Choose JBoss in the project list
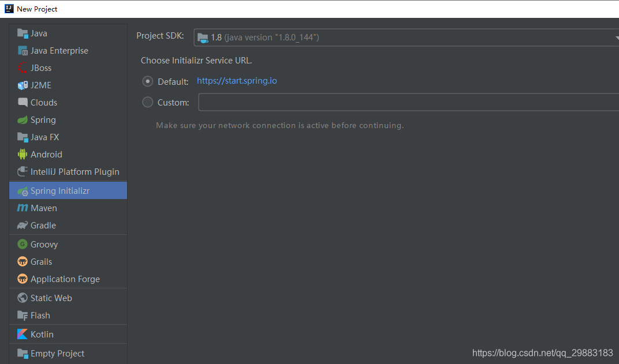The image size is (619, 364). [x=68, y=68]
